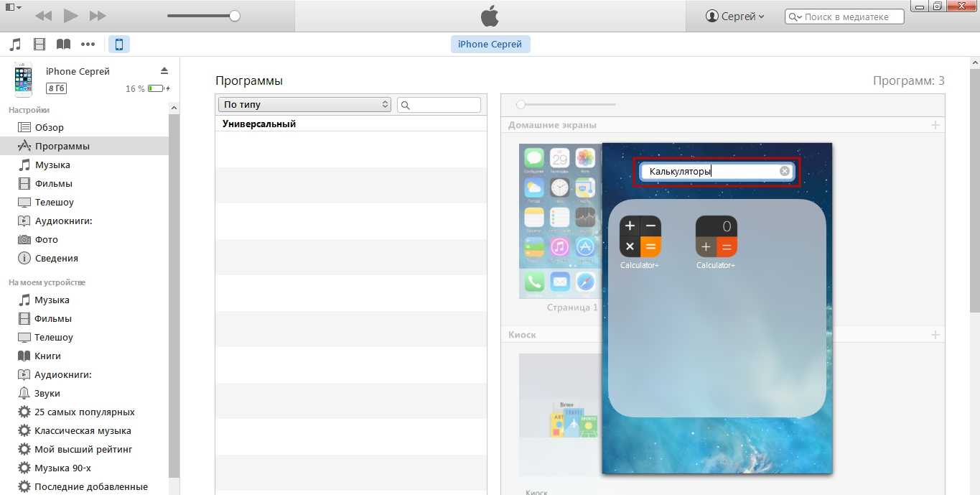
Task: Click the 16 % battery indicator
Action: (148, 88)
